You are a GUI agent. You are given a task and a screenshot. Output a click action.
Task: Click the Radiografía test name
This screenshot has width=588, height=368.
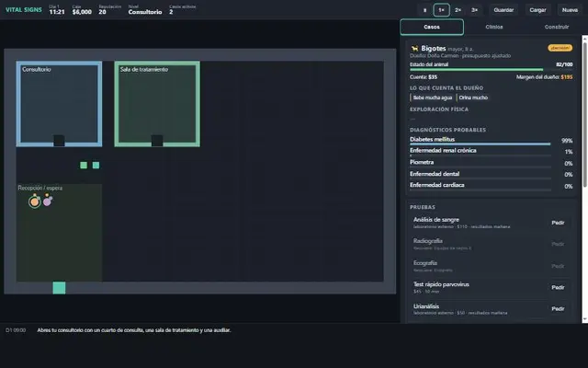point(428,241)
